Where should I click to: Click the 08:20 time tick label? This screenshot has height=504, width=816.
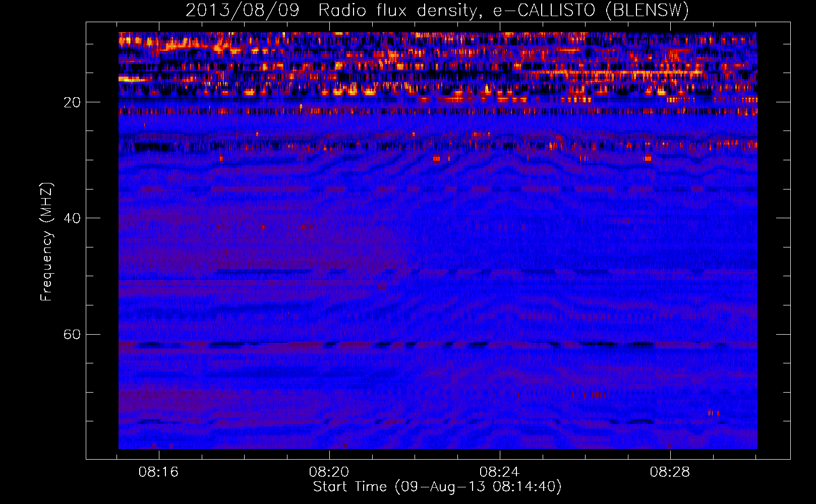pos(329,472)
